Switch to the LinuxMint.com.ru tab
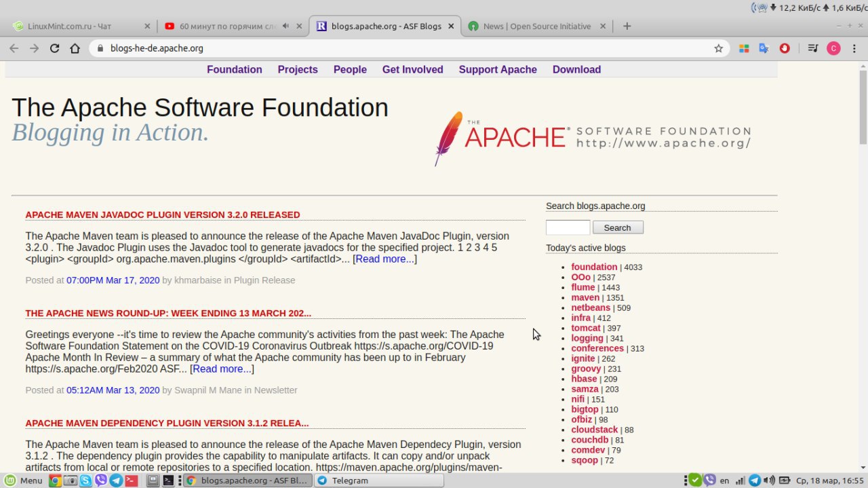 (80, 26)
